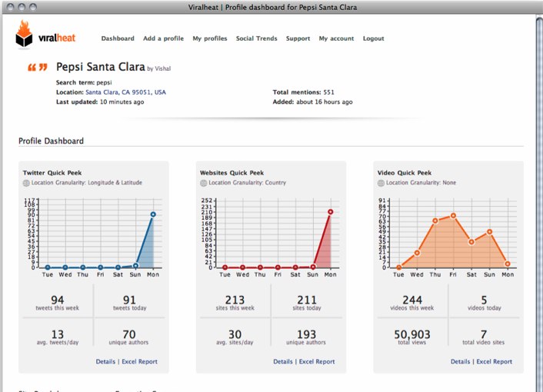Open My account settings
This screenshot has width=543, height=392.
coord(336,38)
